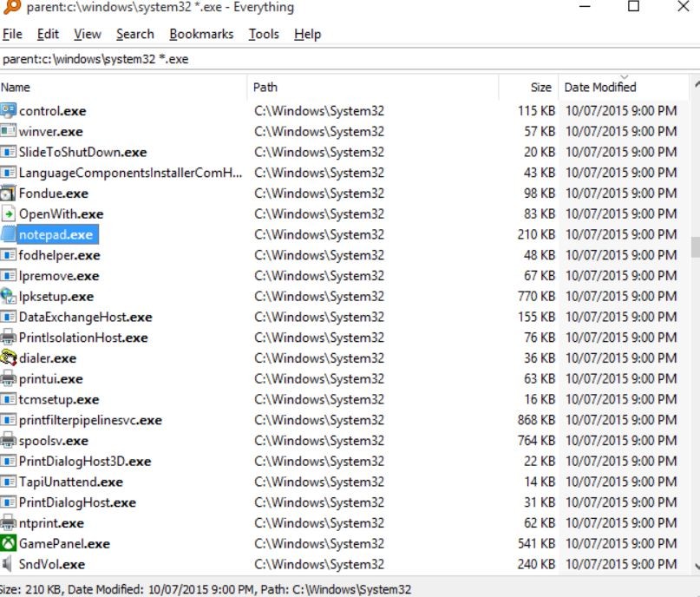700x597 pixels.
Task: Open the Tools menu
Action: pos(264,34)
